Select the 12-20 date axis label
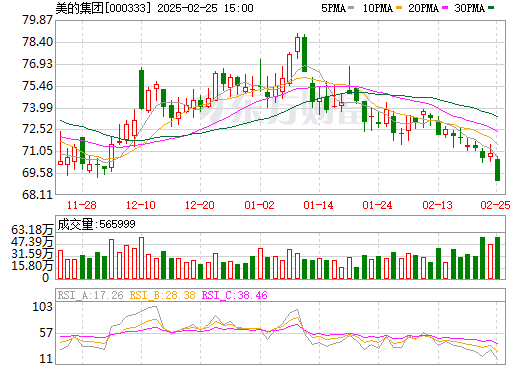 point(200,205)
